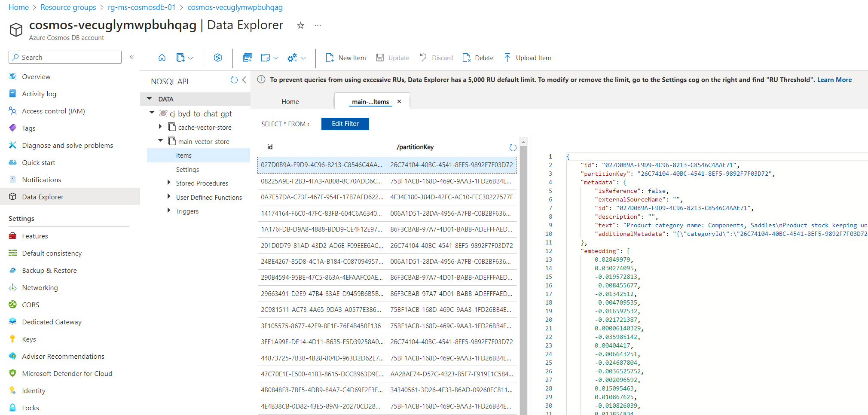Click the Discard button
Screen dimensions: 868x415
click(x=436, y=58)
